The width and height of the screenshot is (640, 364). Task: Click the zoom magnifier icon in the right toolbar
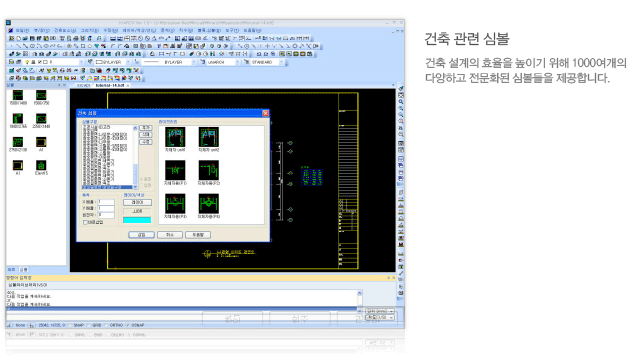pyautogui.click(x=401, y=102)
